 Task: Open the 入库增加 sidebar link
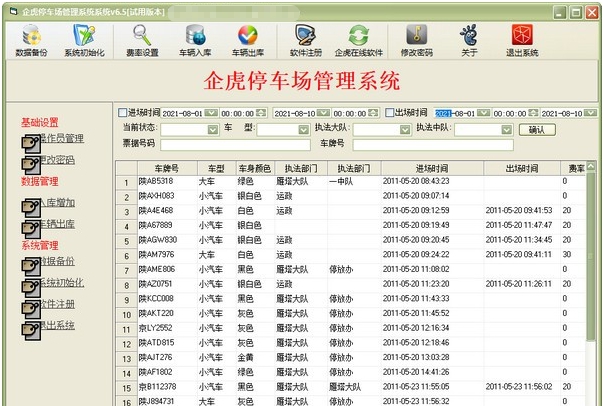coord(57,202)
